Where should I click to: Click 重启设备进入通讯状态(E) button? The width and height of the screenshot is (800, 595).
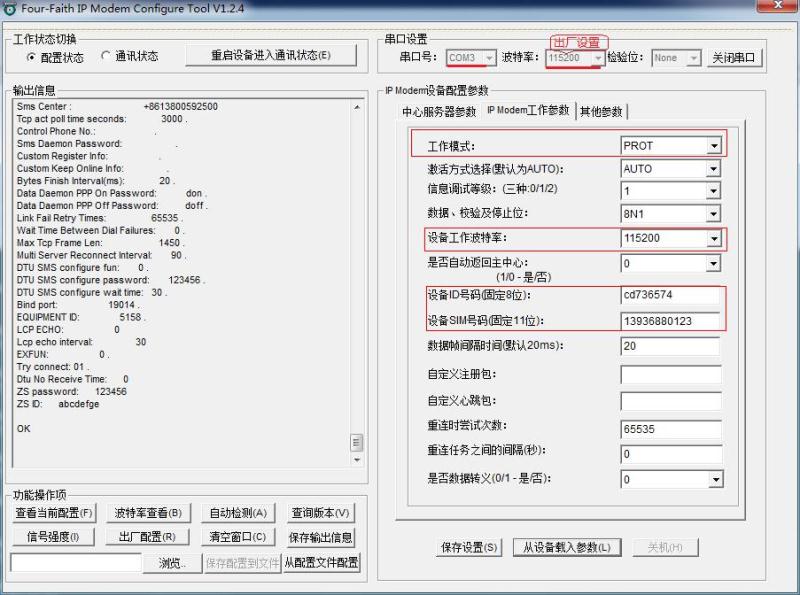point(271,55)
